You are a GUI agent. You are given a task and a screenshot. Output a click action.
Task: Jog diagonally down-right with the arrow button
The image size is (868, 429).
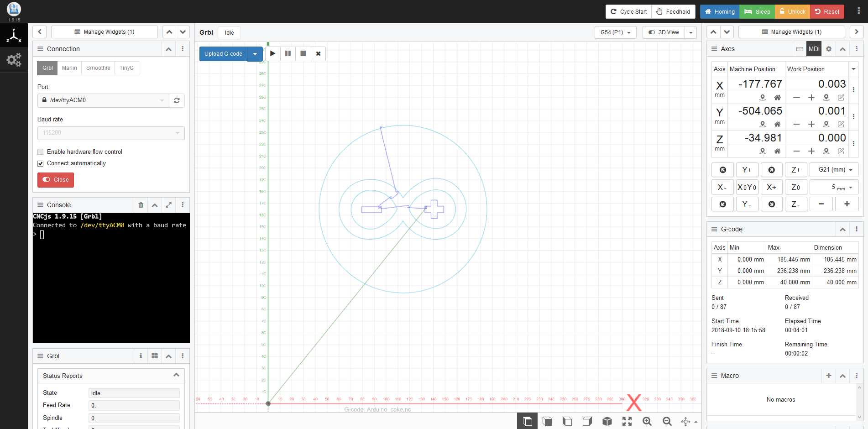772,204
